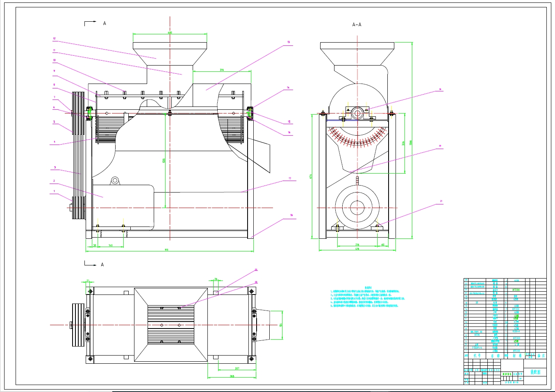Select part balloon 12 leader label
The width and height of the screenshot is (555, 392).
(54, 39)
